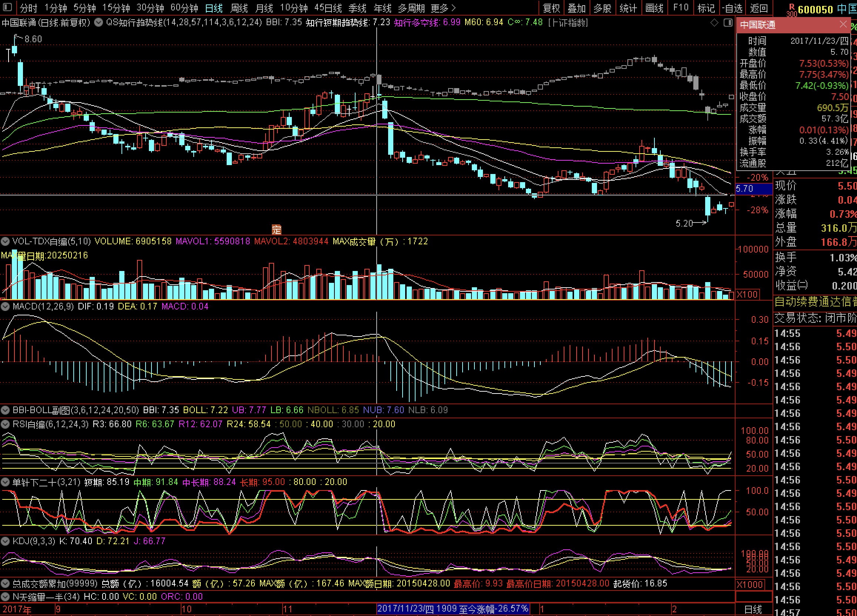Click the R300 margin badge icon

click(x=791, y=10)
